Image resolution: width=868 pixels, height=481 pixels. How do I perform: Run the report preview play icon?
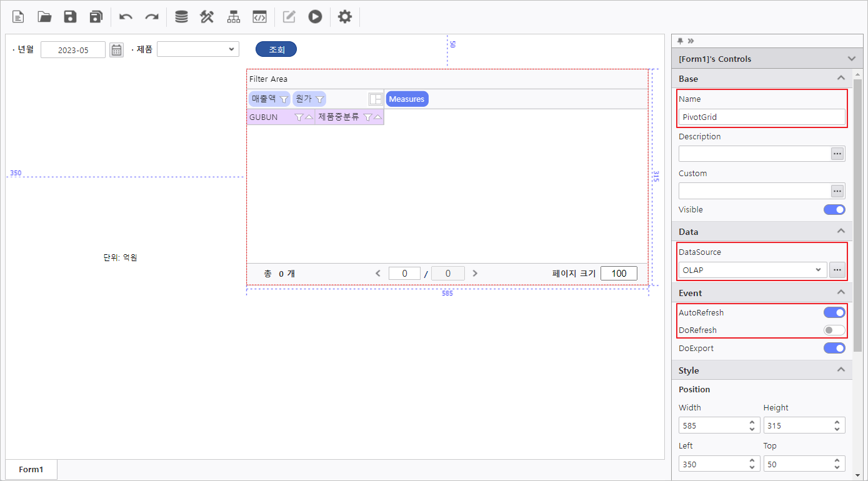pos(315,17)
